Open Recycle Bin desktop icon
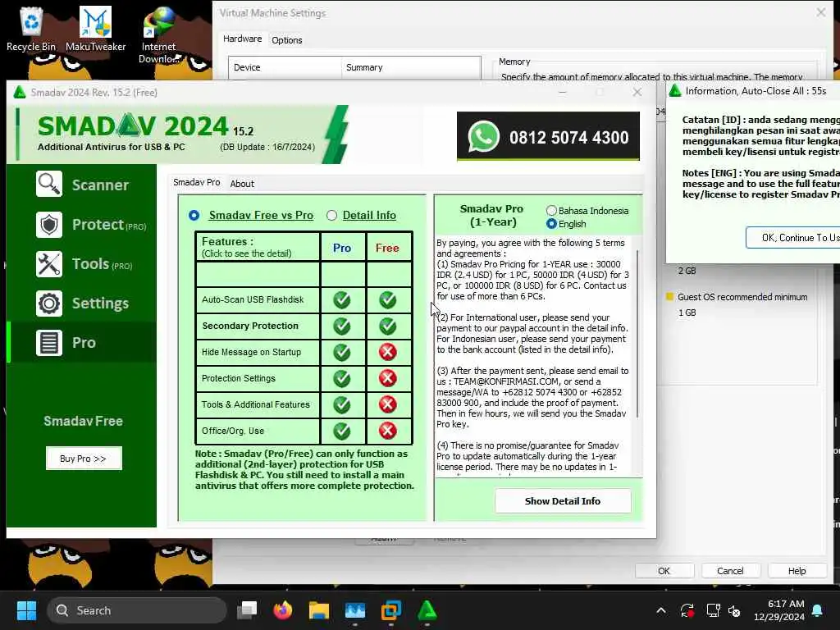The width and height of the screenshot is (840, 630). tap(31, 30)
